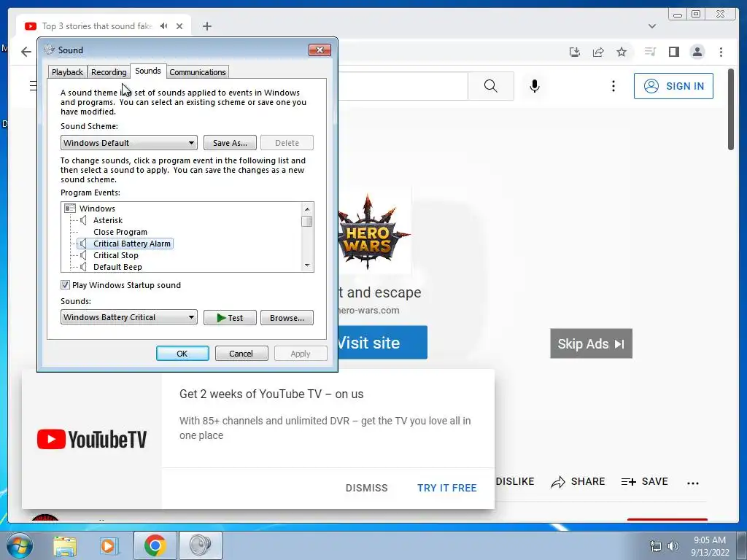Viewport: 747px width, 560px height.
Task: Open Windows Explorer from the taskbar
Action: coord(64,545)
